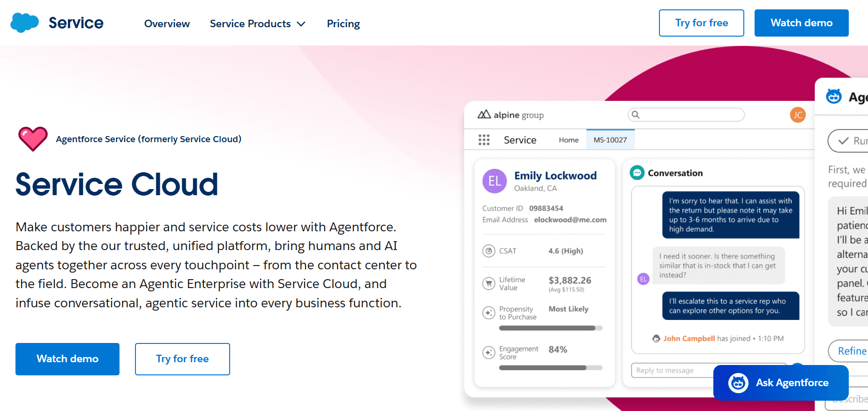Screen dimensions: 868x411
Task: Click the EL purple avatar of Emily Lockwood
Action: click(x=494, y=181)
